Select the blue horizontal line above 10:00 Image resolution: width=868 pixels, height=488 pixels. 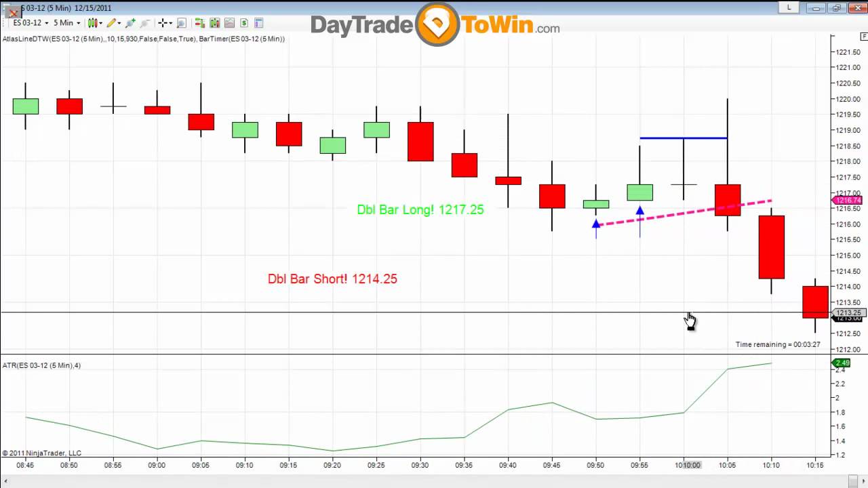click(x=684, y=138)
